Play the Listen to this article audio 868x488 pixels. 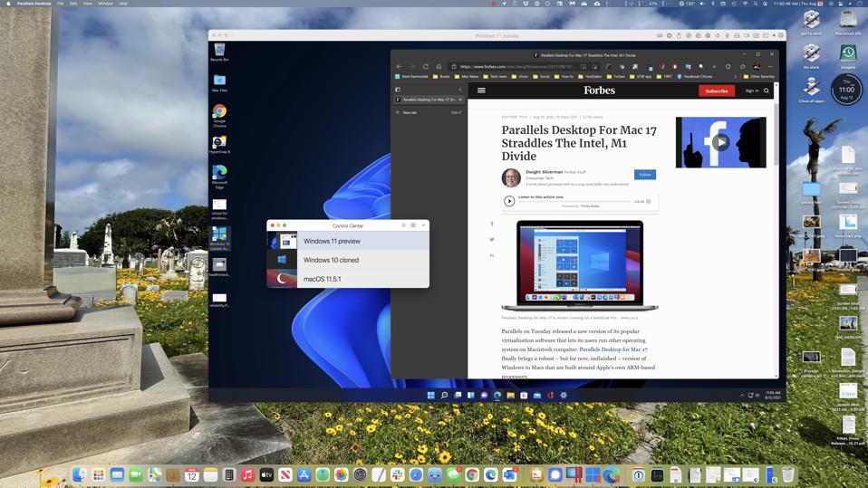[509, 201]
